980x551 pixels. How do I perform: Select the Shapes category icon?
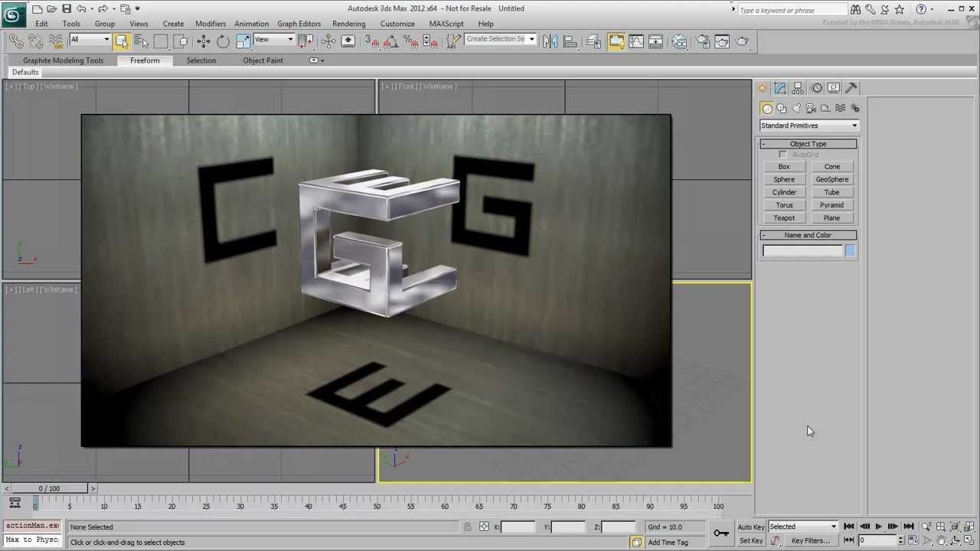[x=782, y=109]
